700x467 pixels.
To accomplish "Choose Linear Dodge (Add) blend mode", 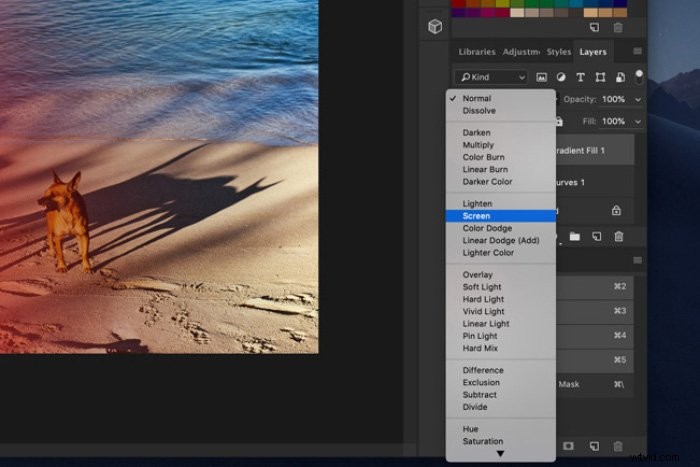I will [x=501, y=241].
